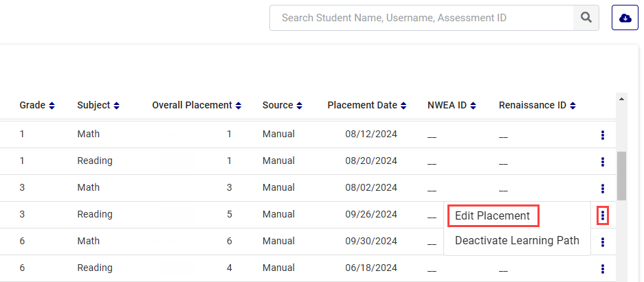Click the cloud download icon button
This screenshot has width=644, height=282.
coord(625,18)
